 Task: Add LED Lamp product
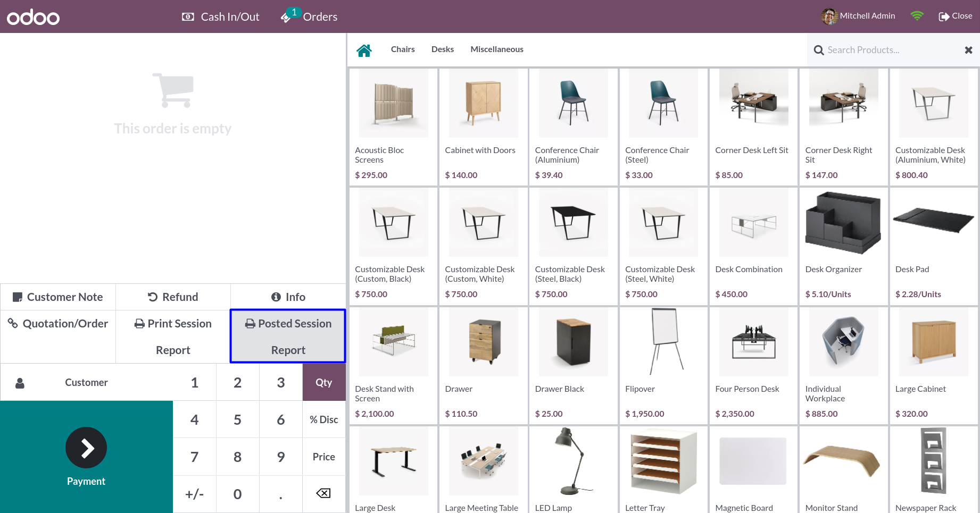pos(574,469)
